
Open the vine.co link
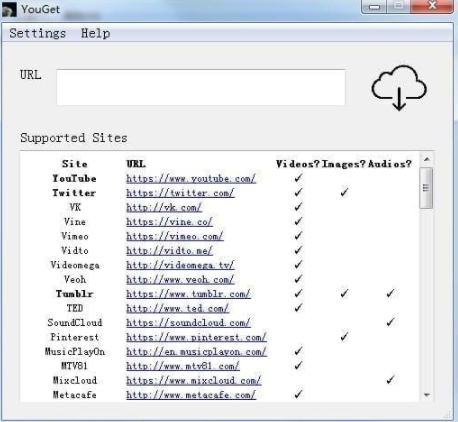click(169, 222)
